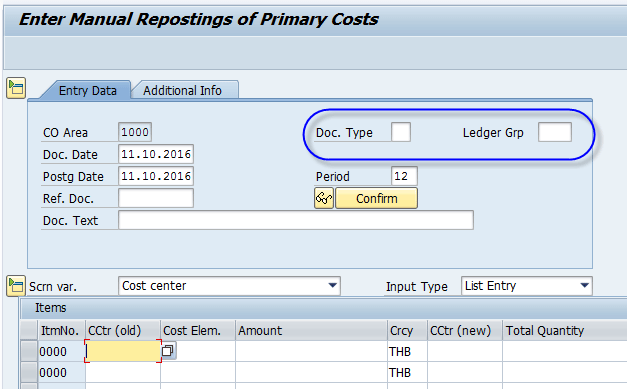Select the second item row selector
The height and width of the screenshot is (389, 627).
click(29, 372)
